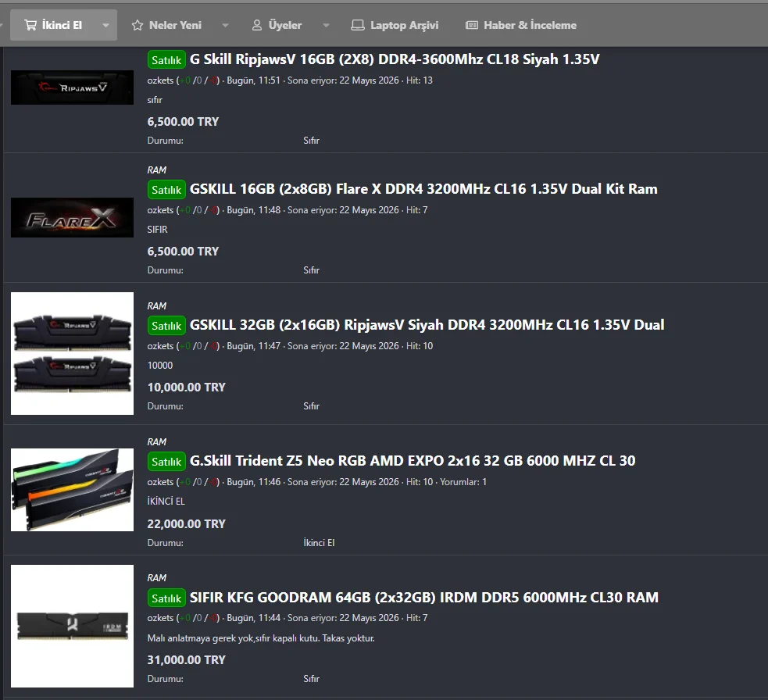Open the GSKILL 32GB RipjawsV Siyah listing
The height and width of the screenshot is (700, 768).
427,325
